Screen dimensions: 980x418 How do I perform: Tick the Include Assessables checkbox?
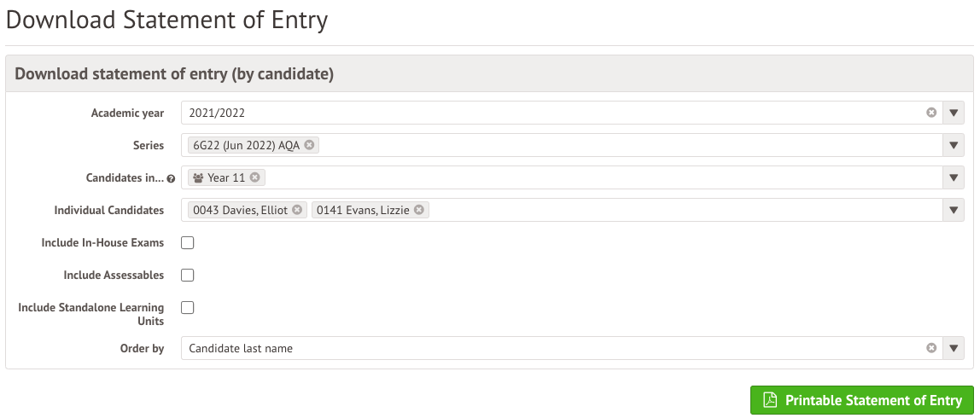(x=188, y=276)
